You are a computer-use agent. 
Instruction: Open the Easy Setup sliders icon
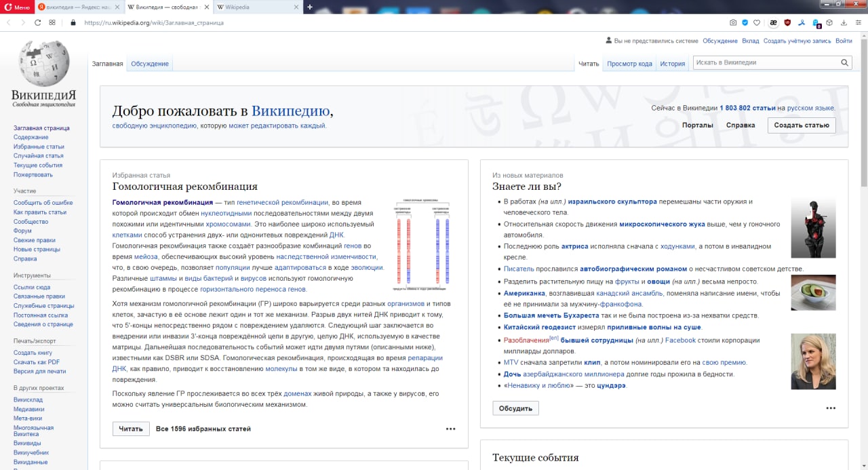tap(858, 22)
